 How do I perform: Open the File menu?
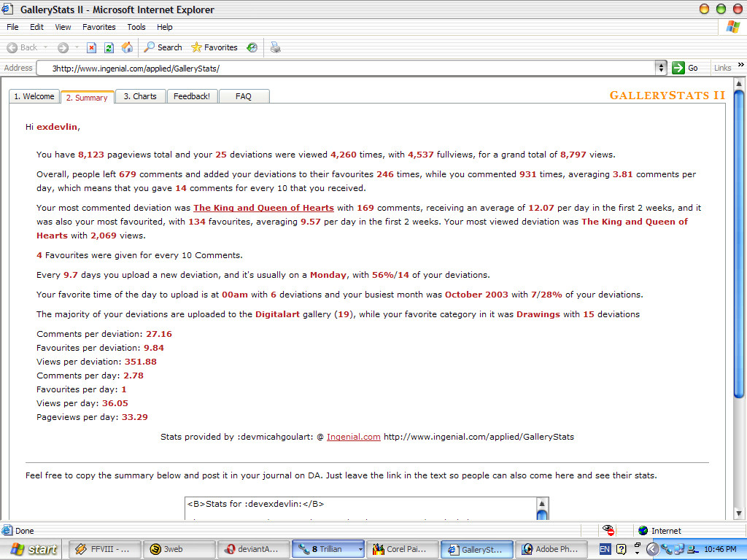pyautogui.click(x=12, y=27)
